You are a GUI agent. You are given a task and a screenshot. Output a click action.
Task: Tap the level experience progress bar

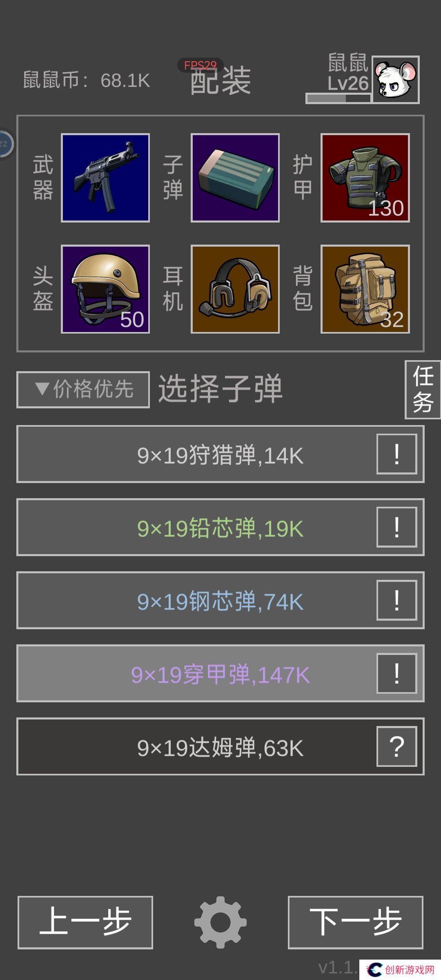339,98
